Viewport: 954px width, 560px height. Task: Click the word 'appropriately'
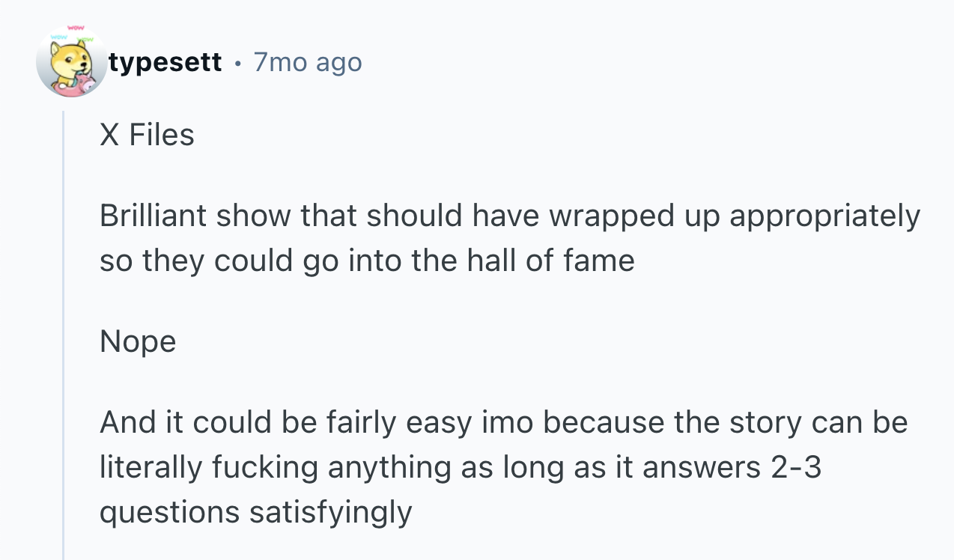click(824, 217)
